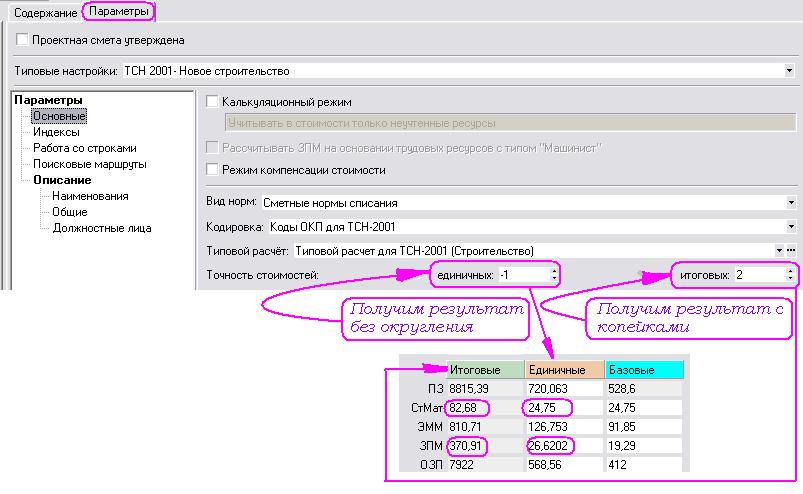
Task: Select Наименования under Описание
Action: point(90,196)
